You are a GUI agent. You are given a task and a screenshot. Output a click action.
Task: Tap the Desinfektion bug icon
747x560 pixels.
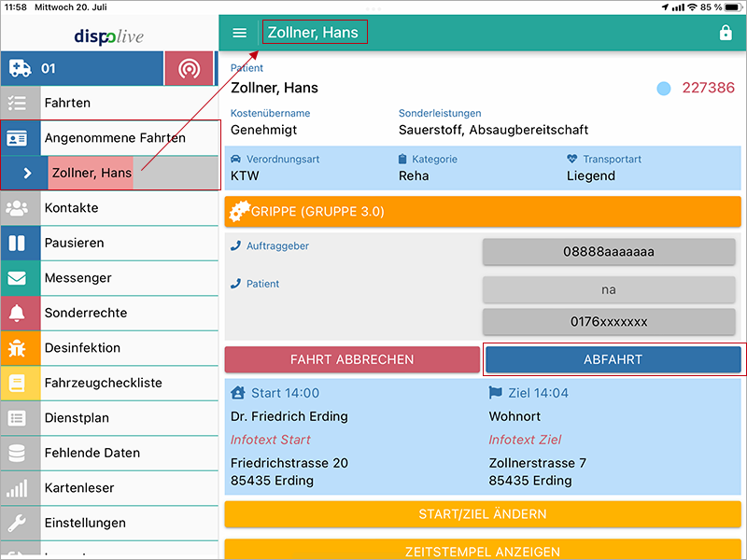coord(17,348)
